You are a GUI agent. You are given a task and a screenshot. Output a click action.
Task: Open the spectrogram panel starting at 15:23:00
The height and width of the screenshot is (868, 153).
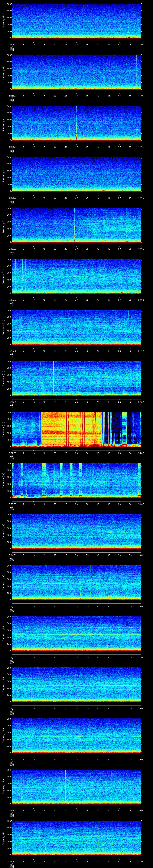coord(77,480)
